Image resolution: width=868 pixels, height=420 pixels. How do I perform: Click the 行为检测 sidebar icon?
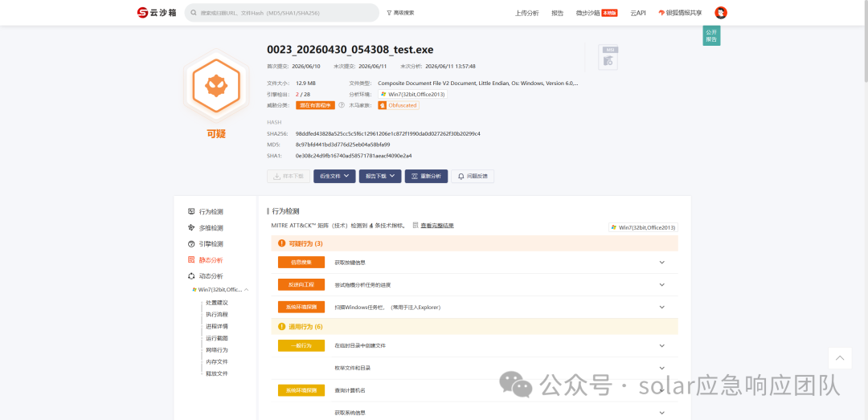(191, 211)
